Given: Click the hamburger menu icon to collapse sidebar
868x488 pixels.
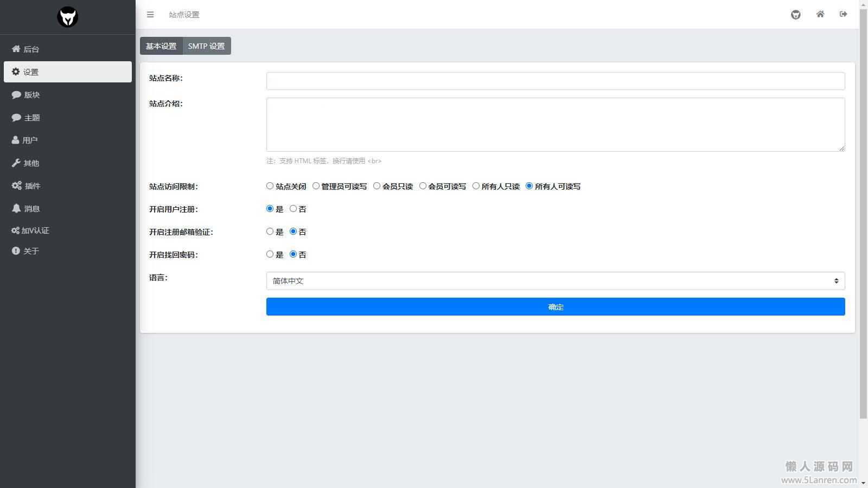Looking at the screenshot, I should pos(150,15).
